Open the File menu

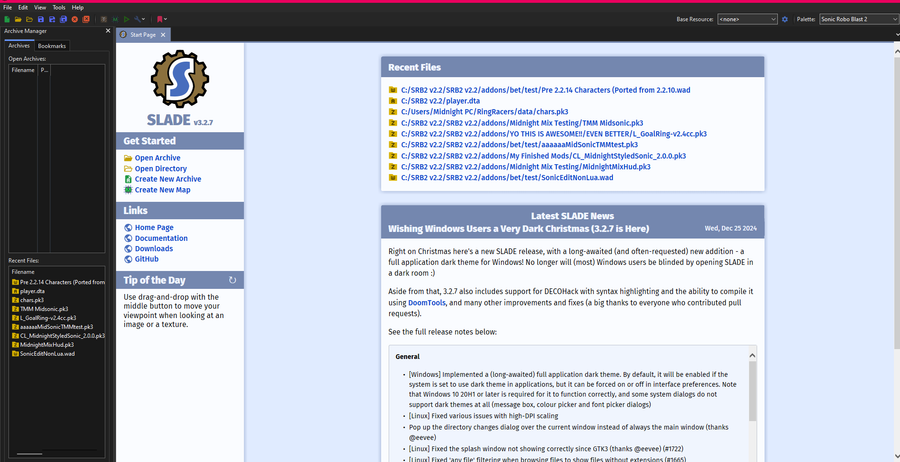click(x=7, y=7)
